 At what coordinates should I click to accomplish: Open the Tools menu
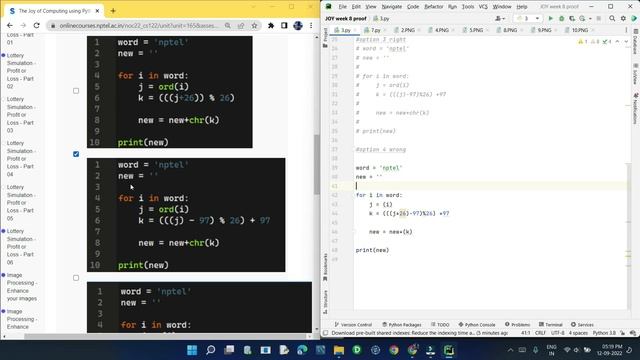468,7
